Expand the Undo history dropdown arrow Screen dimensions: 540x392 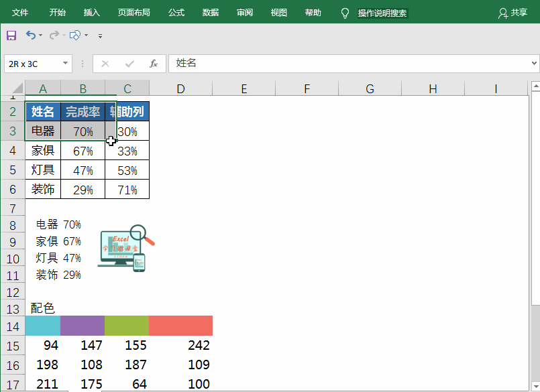click(41, 35)
